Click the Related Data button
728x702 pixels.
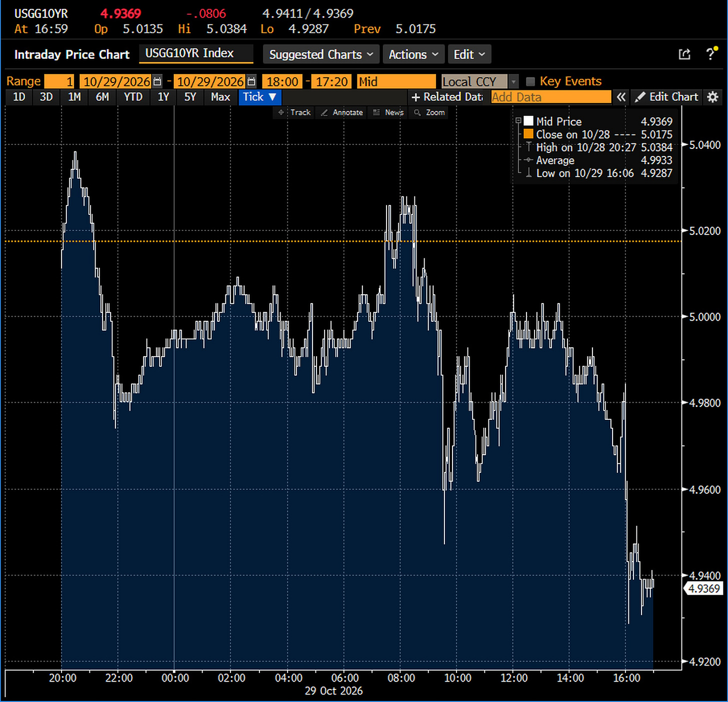447,97
